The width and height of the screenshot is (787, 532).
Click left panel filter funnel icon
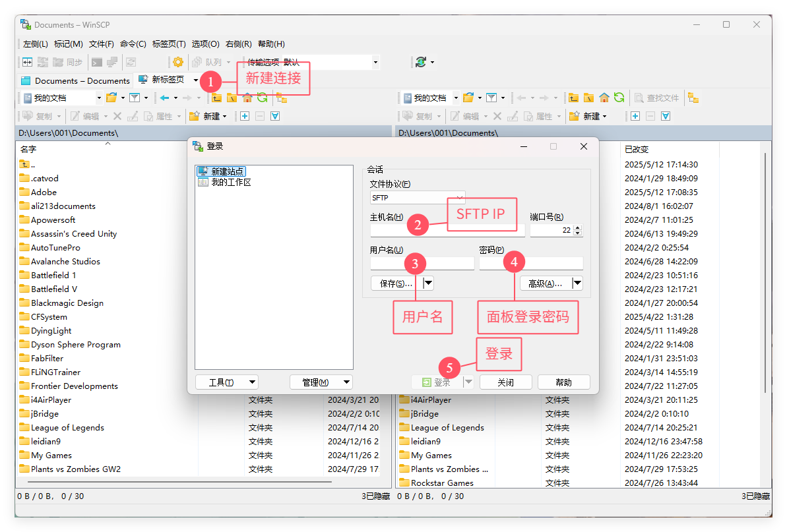(135, 98)
